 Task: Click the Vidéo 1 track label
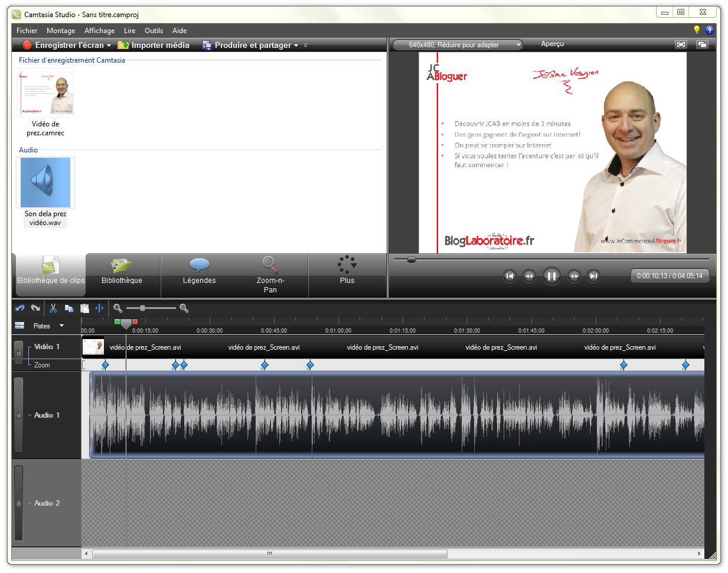(47, 347)
